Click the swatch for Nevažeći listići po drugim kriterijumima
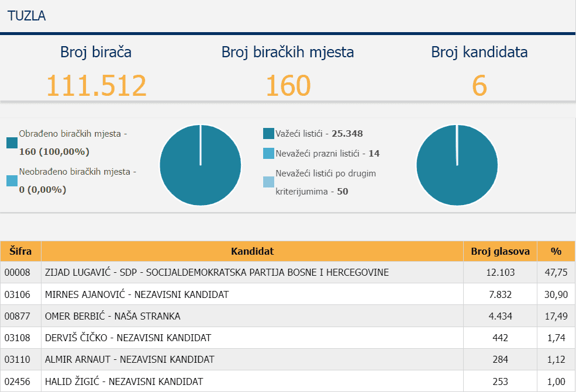The height and width of the screenshot is (392, 576). click(268, 182)
